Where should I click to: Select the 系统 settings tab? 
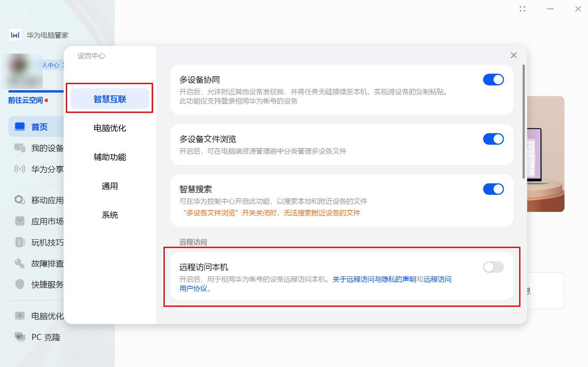pyautogui.click(x=110, y=215)
